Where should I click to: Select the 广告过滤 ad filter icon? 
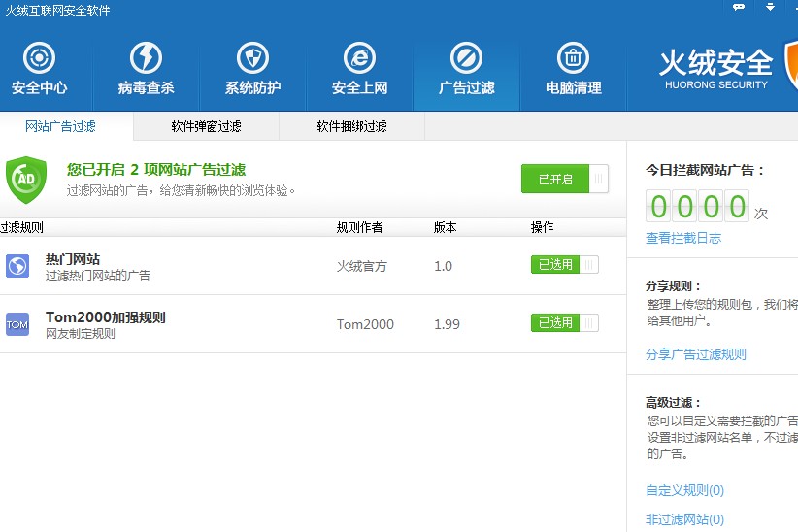tap(466, 59)
